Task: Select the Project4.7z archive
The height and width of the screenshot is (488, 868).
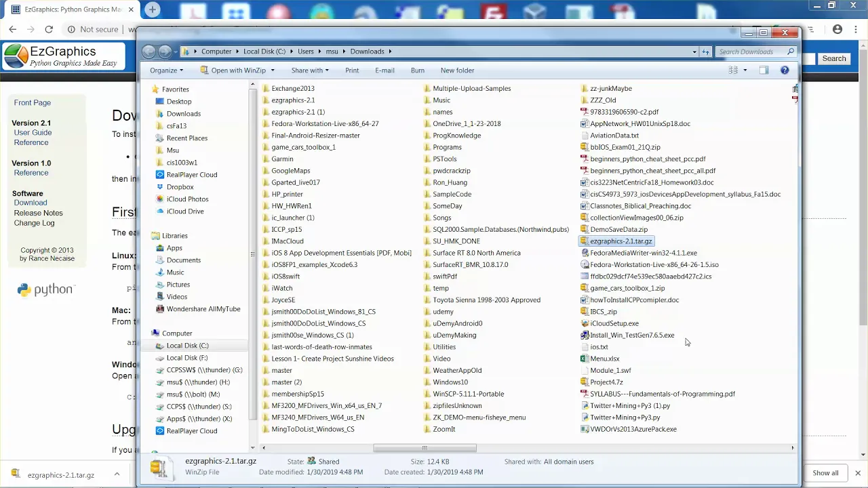Action: 606,382
